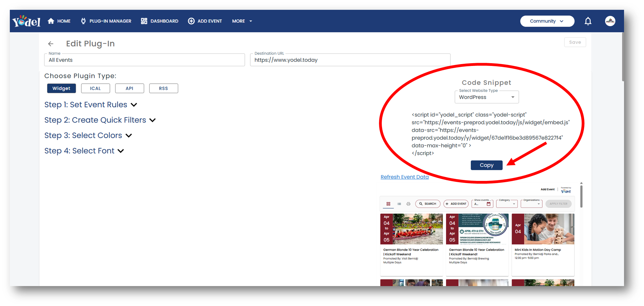The image size is (644, 306).
Task: Switch to list view in the widget preview
Action: (x=399, y=204)
